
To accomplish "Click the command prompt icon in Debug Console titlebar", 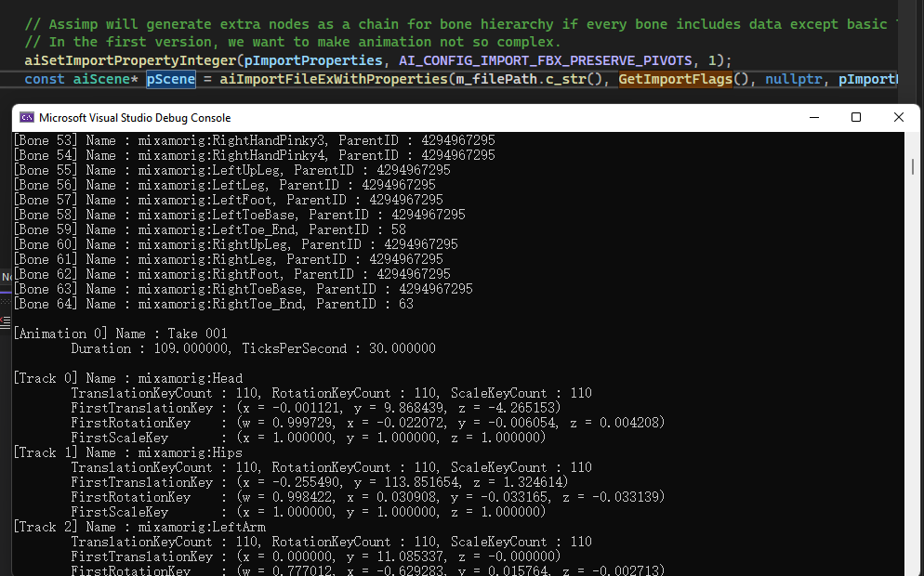I will (26, 117).
